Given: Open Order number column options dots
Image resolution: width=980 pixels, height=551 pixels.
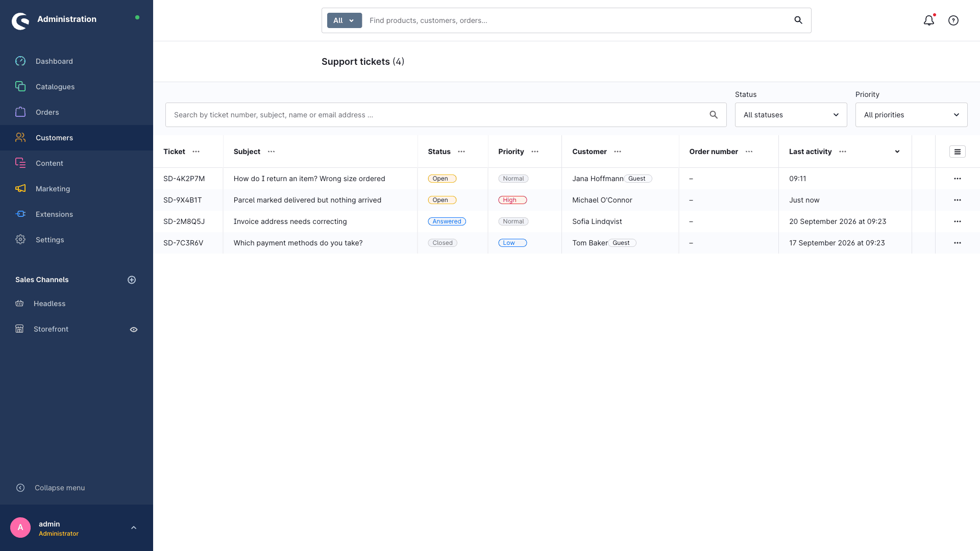Looking at the screenshot, I should (x=749, y=152).
